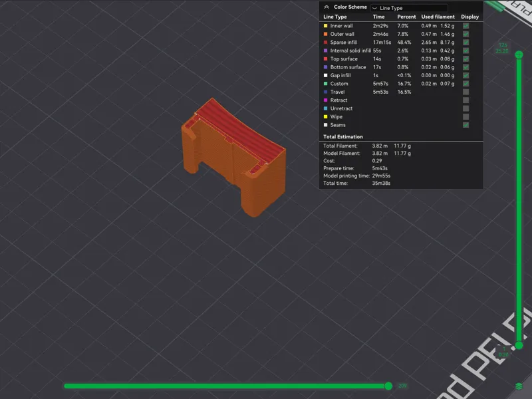This screenshot has height=399, width=532.
Task: Click the Custom percent value 16.7%
Action: tap(404, 84)
